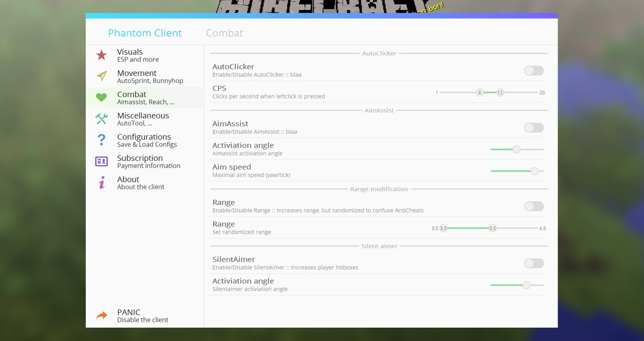The image size is (644, 341).
Task: Open the Miscellaneous section label
Action: coord(143,119)
